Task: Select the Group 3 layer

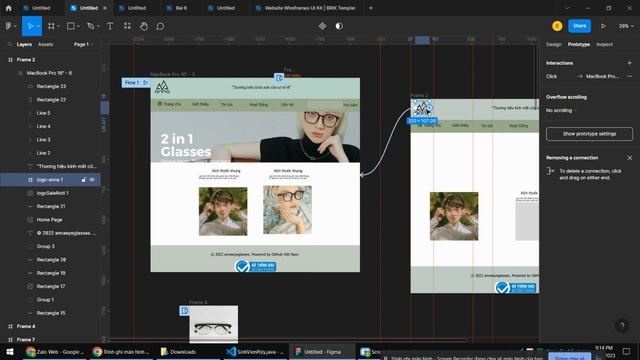Action: click(45, 246)
